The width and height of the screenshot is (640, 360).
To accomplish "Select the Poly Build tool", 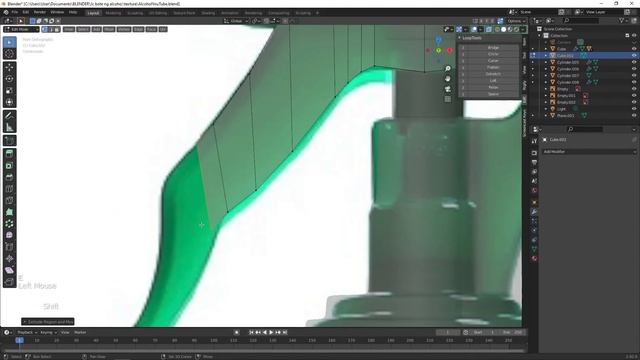I will (9, 212).
